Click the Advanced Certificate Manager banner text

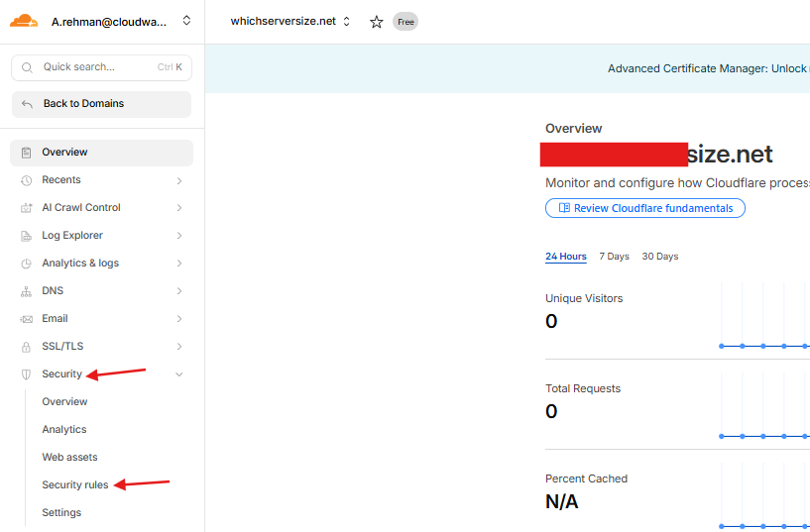point(708,68)
